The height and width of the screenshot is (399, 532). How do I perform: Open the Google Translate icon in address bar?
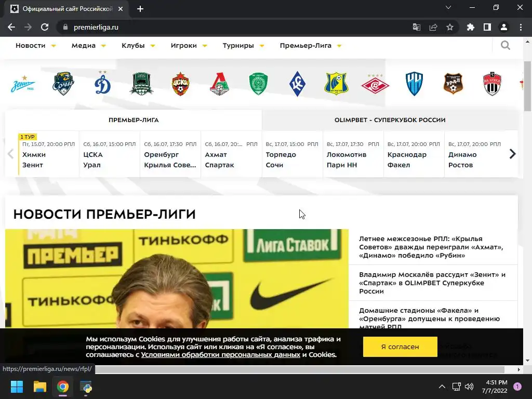coord(417,27)
